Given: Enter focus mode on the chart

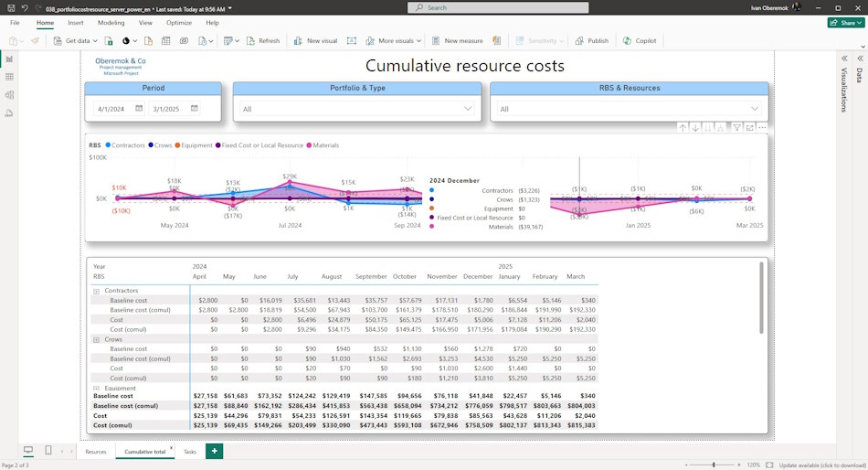Looking at the screenshot, I should tap(749, 128).
